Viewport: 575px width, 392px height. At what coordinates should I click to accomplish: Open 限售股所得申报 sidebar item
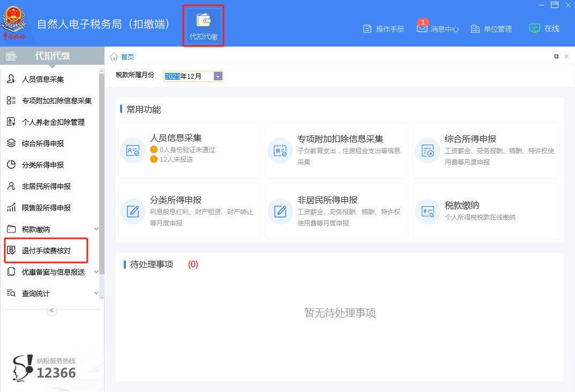tap(46, 208)
